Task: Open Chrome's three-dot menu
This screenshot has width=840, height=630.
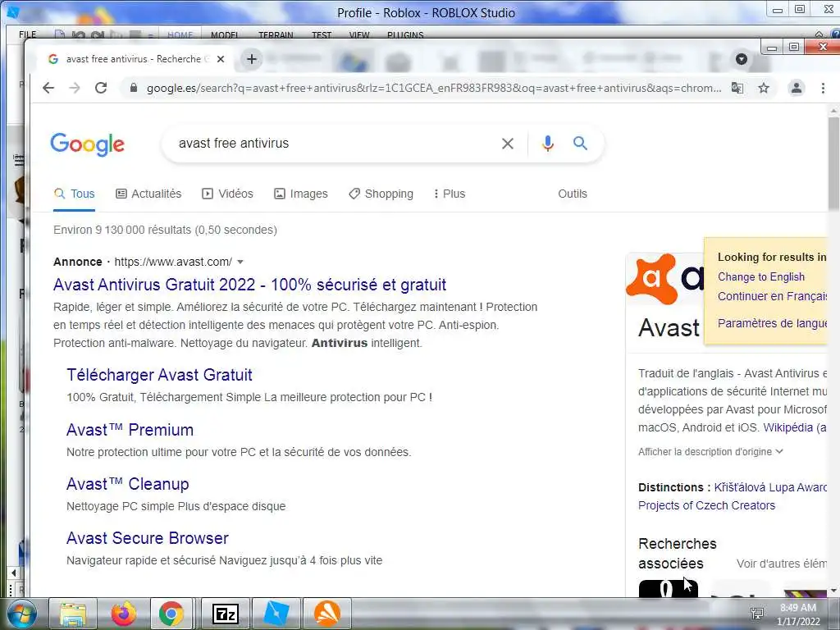Action: pyautogui.click(x=823, y=88)
